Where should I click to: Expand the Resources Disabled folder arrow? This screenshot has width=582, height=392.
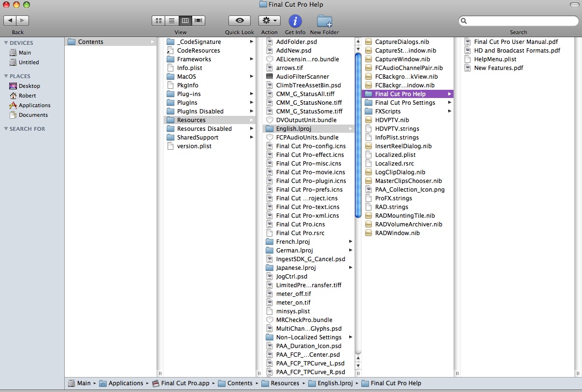(252, 129)
